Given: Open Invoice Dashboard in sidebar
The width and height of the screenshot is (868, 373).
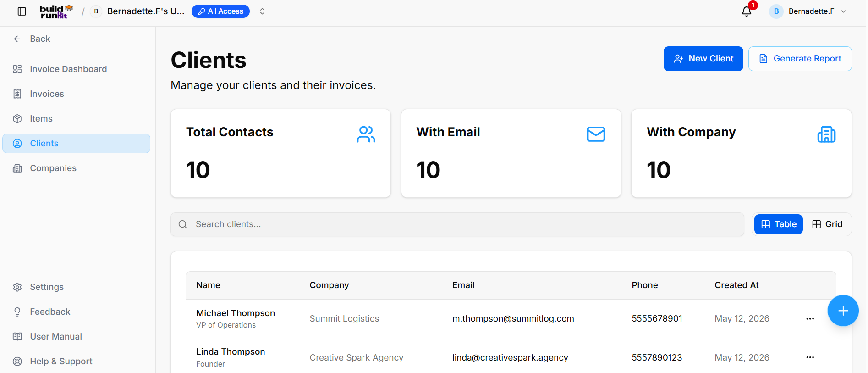Looking at the screenshot, I should pos(76,69).
